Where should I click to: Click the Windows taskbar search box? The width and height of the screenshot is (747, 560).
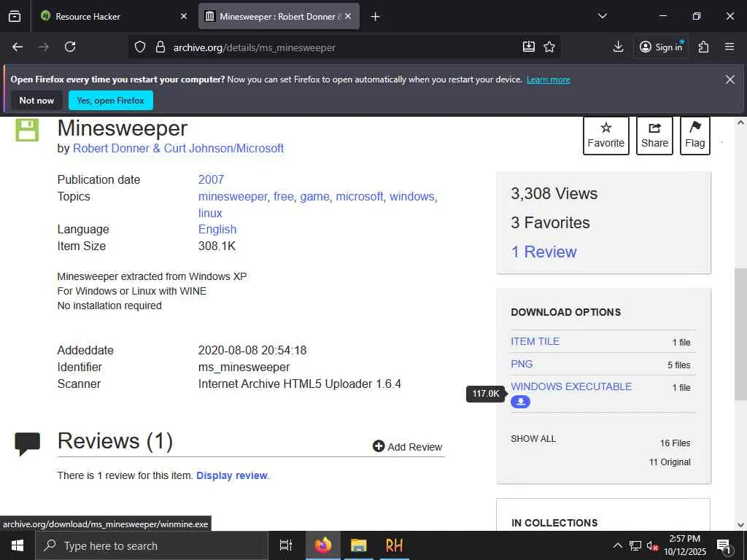click(x=152, y=545)
